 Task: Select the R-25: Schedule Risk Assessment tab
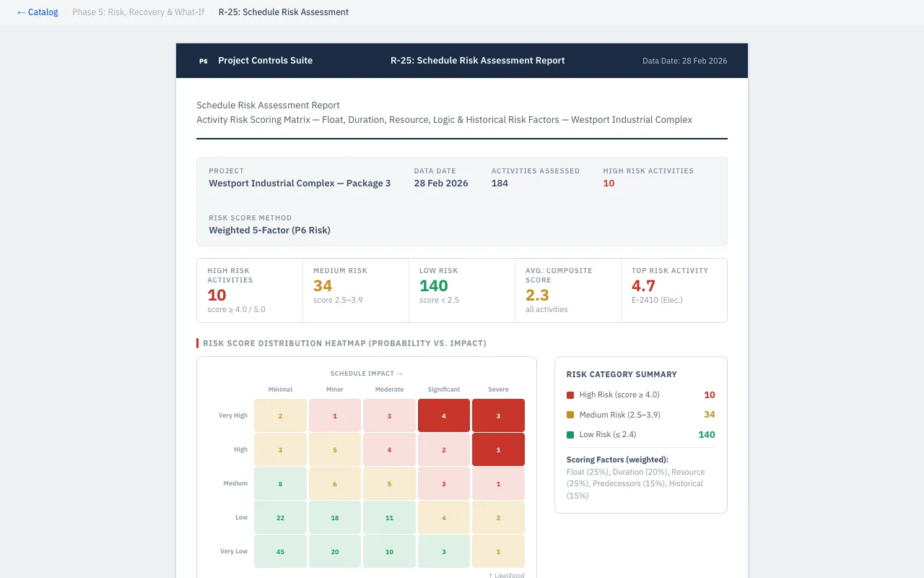pyautogui.click(x=283, y=12)
